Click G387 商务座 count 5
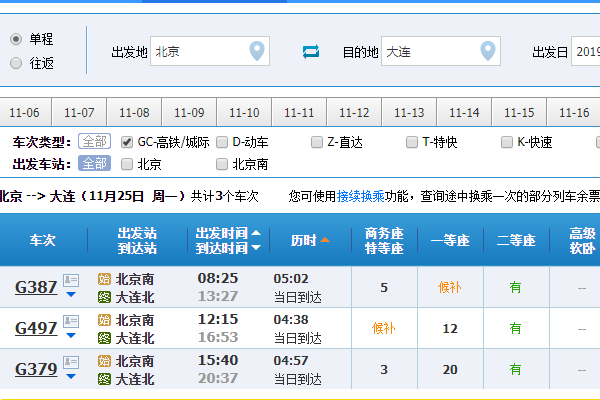Screen dimensions: 600x400 (384, 287)
